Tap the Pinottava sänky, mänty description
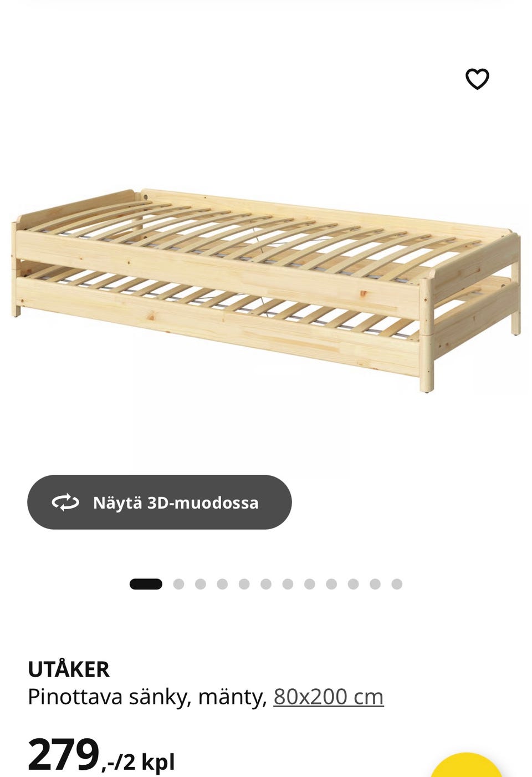The width and height of the screenshot is (532, 777). (x=147, y=697)
